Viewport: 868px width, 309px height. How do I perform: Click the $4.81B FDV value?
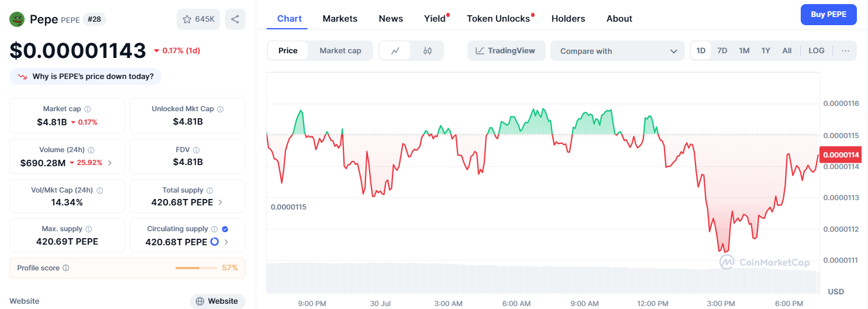point(188,162)
